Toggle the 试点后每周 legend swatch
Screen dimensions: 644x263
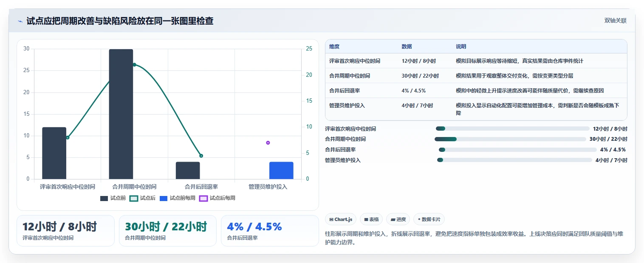coord(203,198)
